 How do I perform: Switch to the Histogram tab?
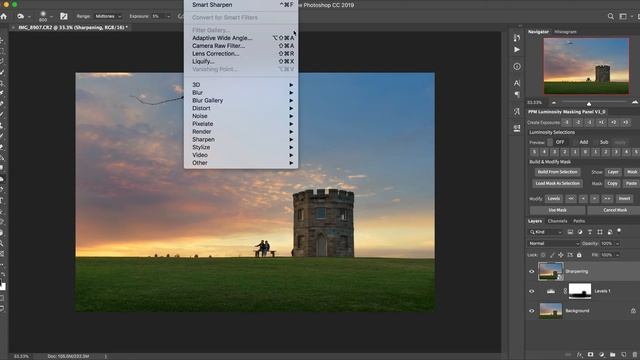pos(565,32)
